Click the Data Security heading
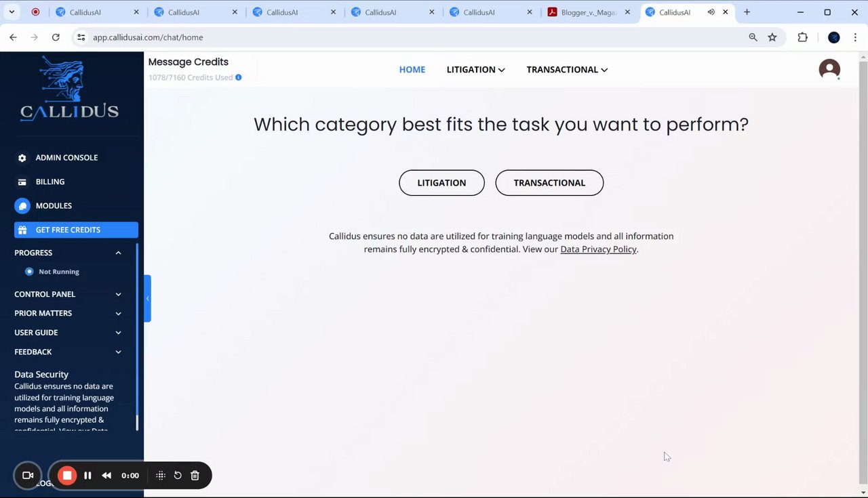The image size is (868, 498). [41, 374]
